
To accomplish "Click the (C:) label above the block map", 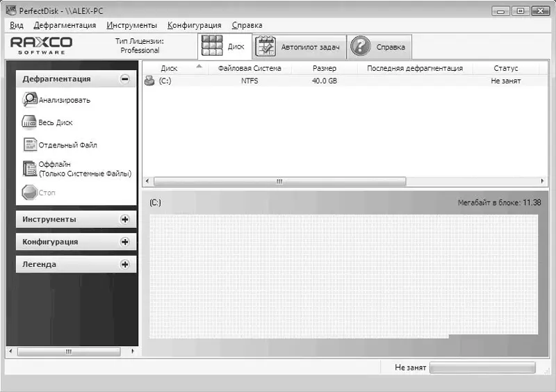I will pos(155,202).
